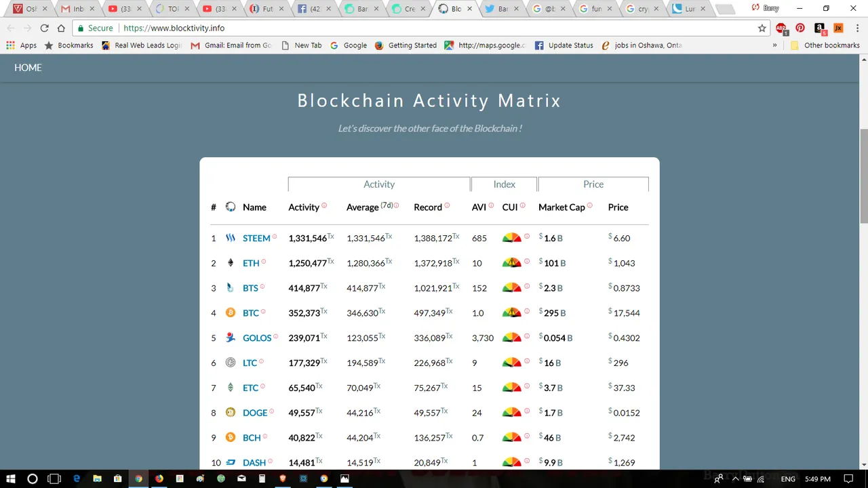Image resolution: width=868 pixels, height=488 pixels.
Task: Click the GOLOS AVI value 3,730
Action: tap(483, 338)
